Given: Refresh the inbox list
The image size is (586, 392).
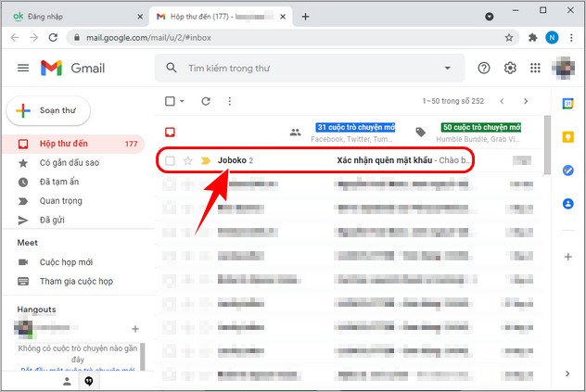Looking at the screenshot, I should click(x=206, y=101).
